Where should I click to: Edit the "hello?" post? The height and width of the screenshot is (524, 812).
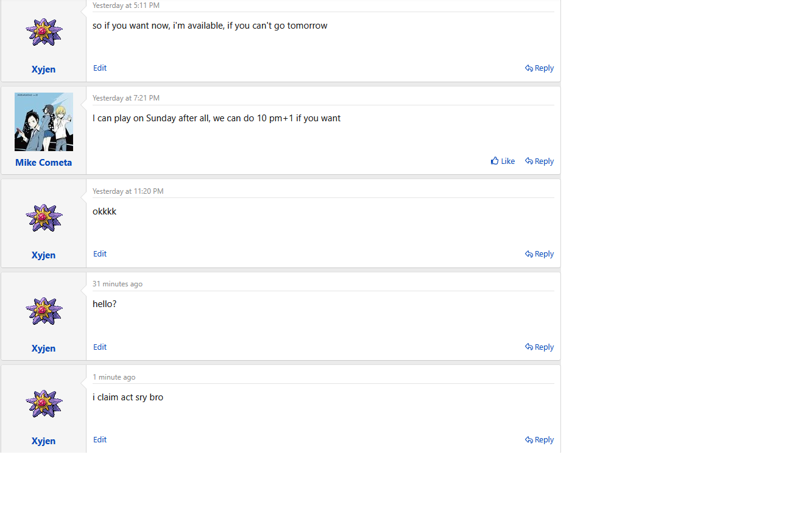pyautogui.click(x=100, y=347)
